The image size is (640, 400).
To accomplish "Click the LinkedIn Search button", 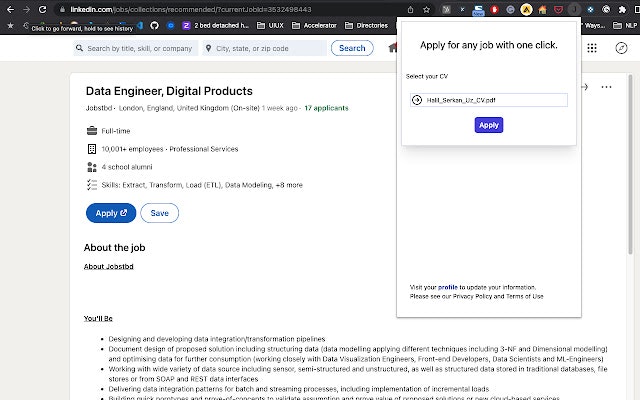I will [x=352, y=48].
